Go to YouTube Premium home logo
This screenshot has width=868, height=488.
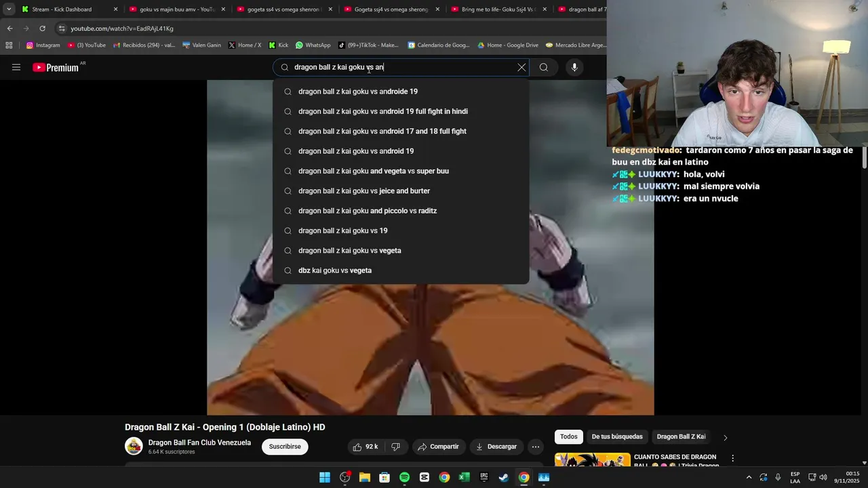[x=56, y=67]
